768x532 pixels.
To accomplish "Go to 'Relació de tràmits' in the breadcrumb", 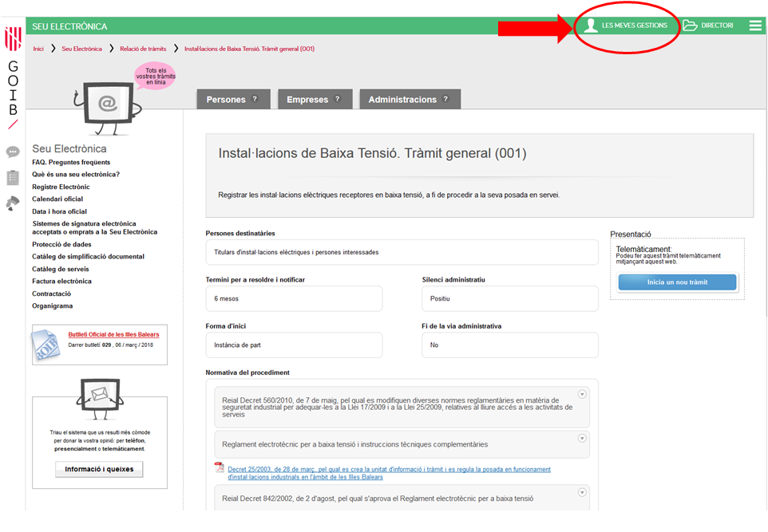I will pos(143,49).
